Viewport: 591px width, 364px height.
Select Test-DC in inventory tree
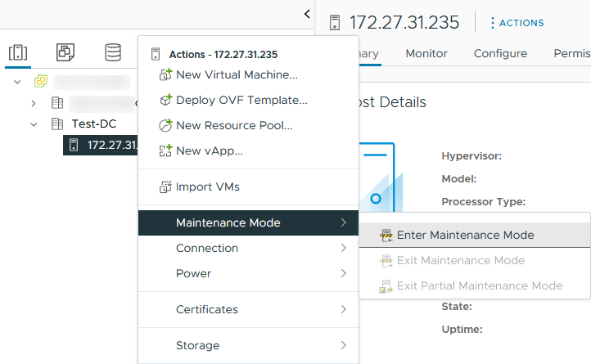click(94, 124)
